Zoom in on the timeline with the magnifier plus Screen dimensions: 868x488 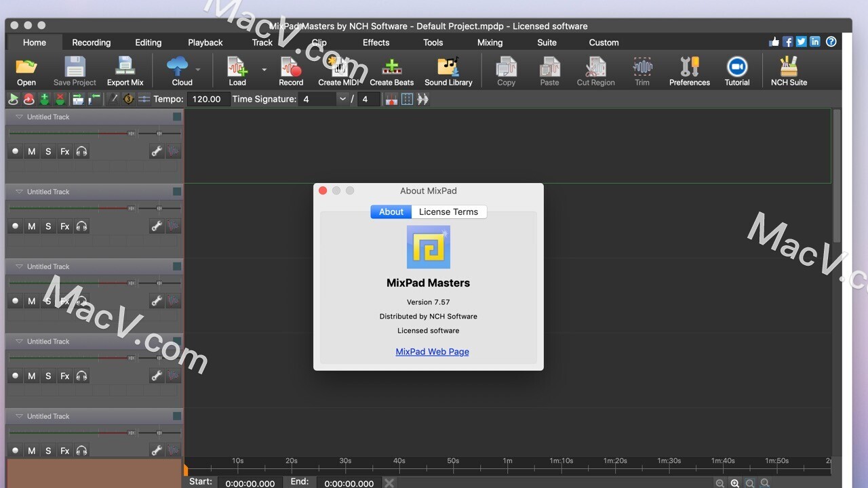point(735,483)
